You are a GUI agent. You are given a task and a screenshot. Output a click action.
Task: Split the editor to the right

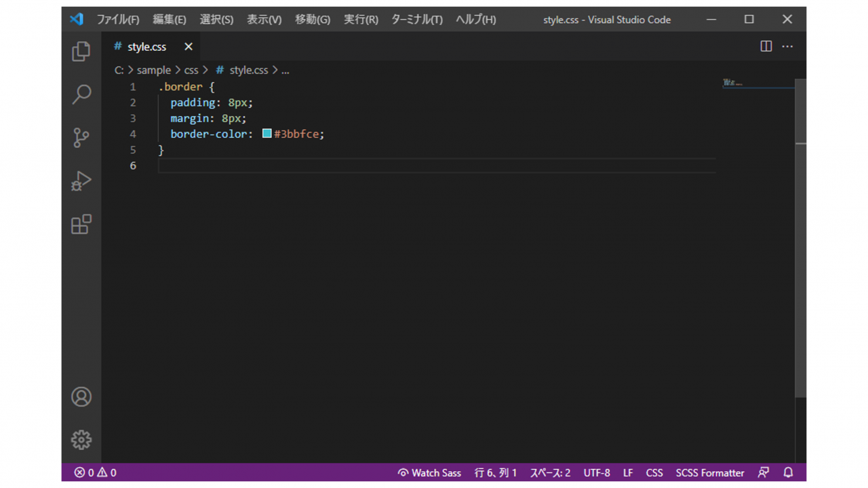pyautogui.click(x=766, y=46)
